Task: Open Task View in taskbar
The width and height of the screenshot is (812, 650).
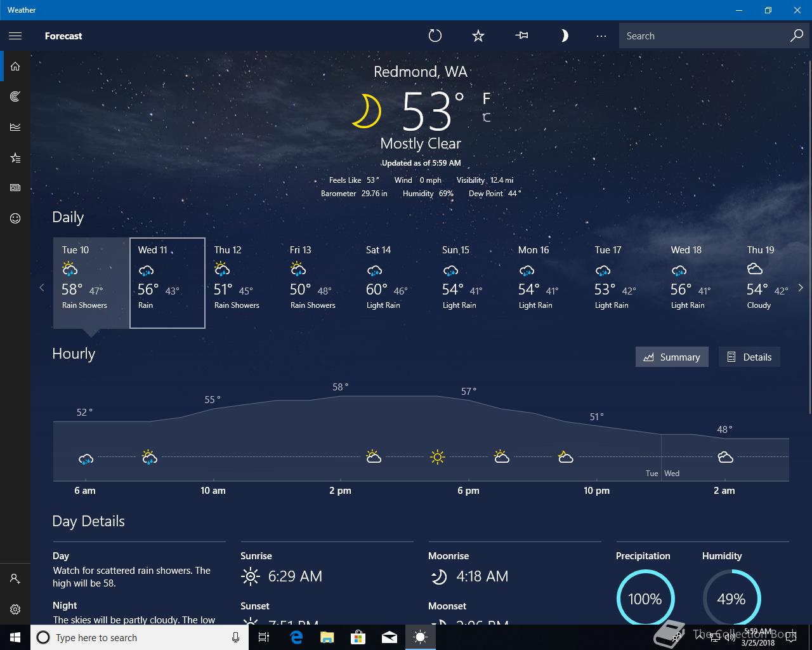Action: tap(264, 637)
